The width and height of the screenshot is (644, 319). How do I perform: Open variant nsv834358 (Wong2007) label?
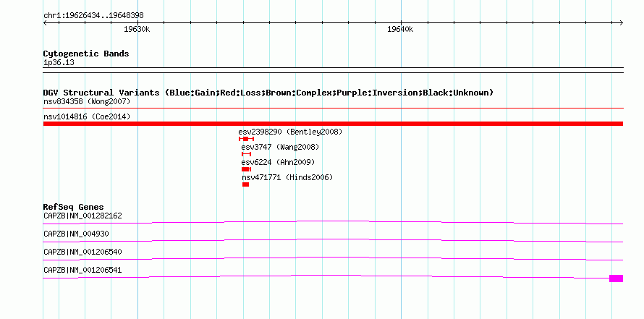(x=87, y=101)
